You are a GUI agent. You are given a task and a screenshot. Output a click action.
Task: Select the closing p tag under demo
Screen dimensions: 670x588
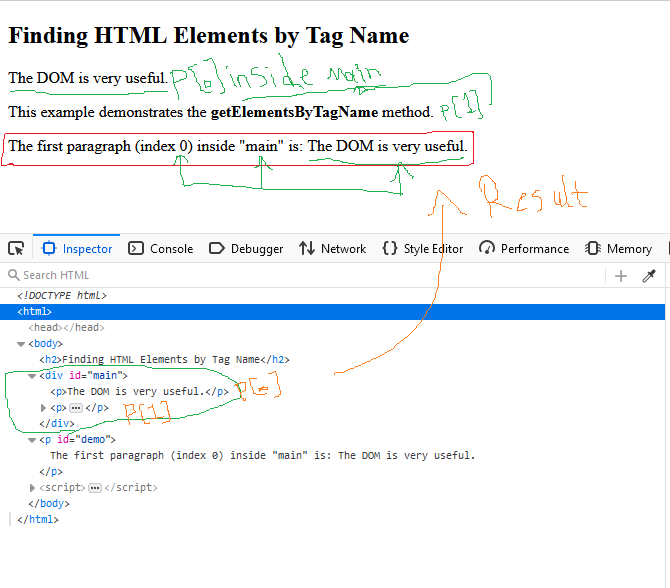tap(51, 472)
